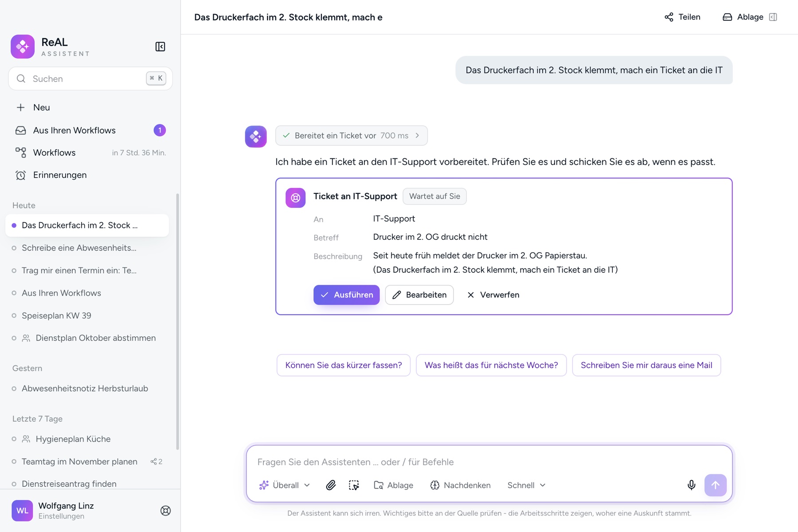Click the send arrow button
The height and width of the screenshot is (532, 798).
click(716, 485)
